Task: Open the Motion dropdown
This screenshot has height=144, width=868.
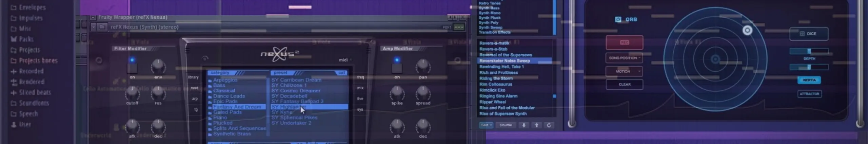Action: (x=624, y=71)
